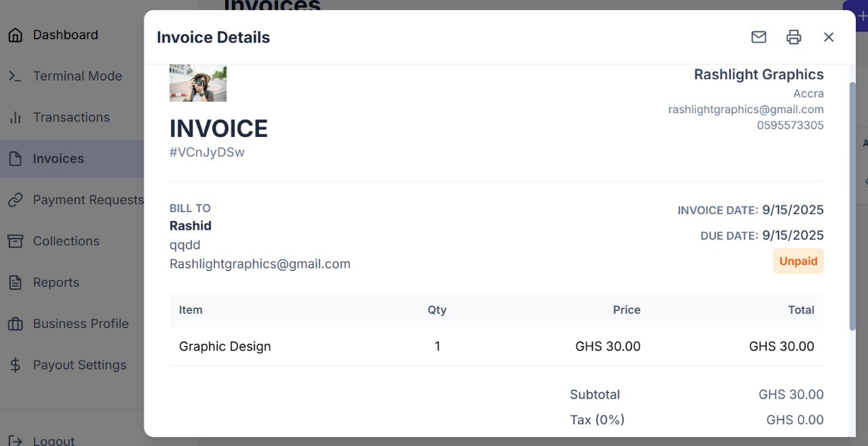The width and height of the screenshot is (868, 446).
Task: Click the email invoice envelope icon
Action: click(759, 37)
